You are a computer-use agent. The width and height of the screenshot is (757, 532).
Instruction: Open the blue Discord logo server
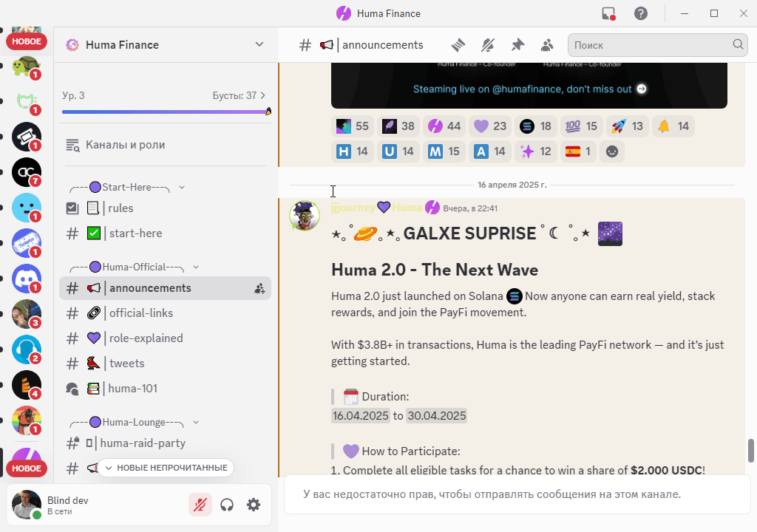[x=26, y=279]
